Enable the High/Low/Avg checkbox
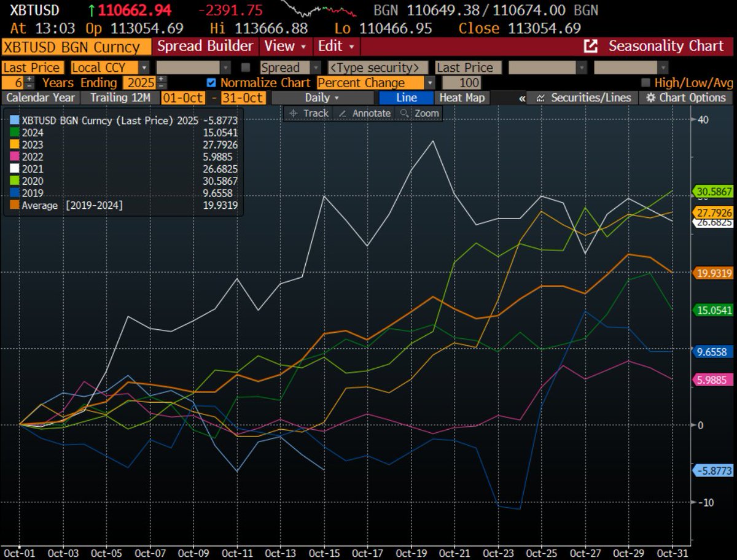 tap(645, 83)
